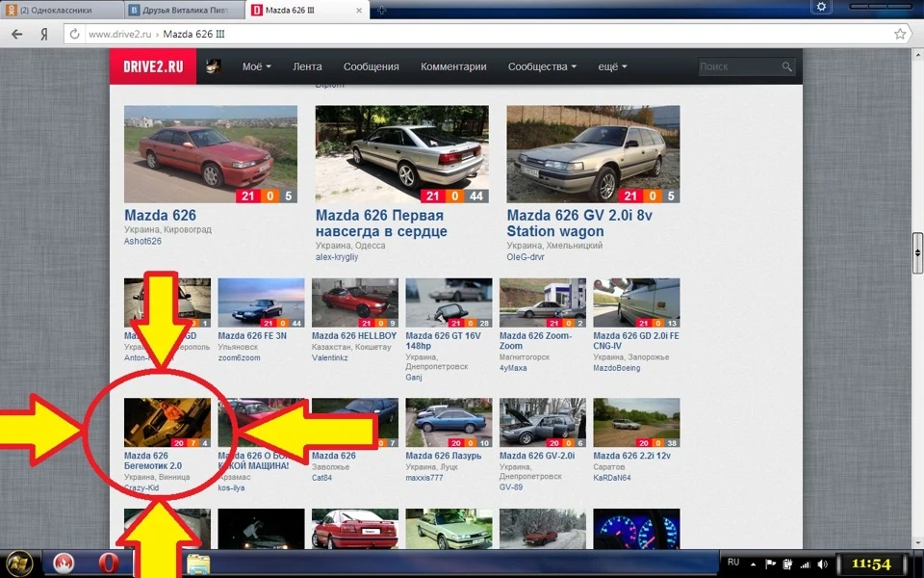Open the 'Mazda 626 GT 16V 148hp' link

(x=443, y=340)
